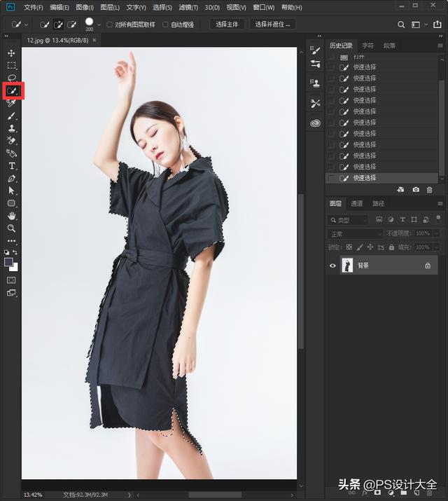Open the 文件(F) menu
The height and width of the screenshot is (501, 448).
tap(34, 7)
